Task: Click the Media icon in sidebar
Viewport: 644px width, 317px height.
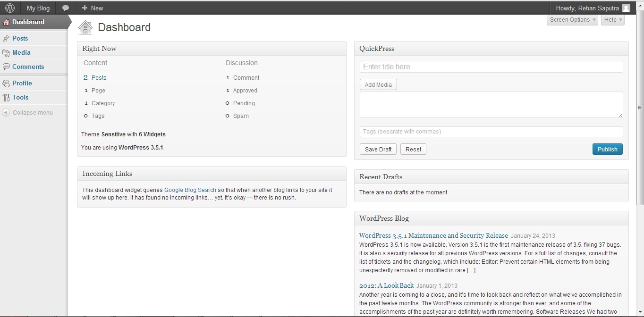Action: (x=6, y=53)
